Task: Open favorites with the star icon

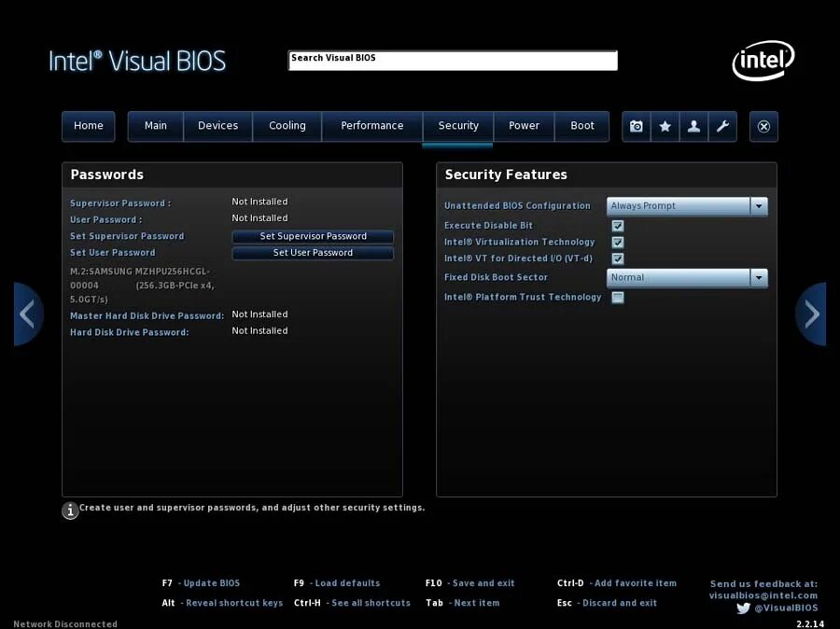Action: tap(665, 126)
